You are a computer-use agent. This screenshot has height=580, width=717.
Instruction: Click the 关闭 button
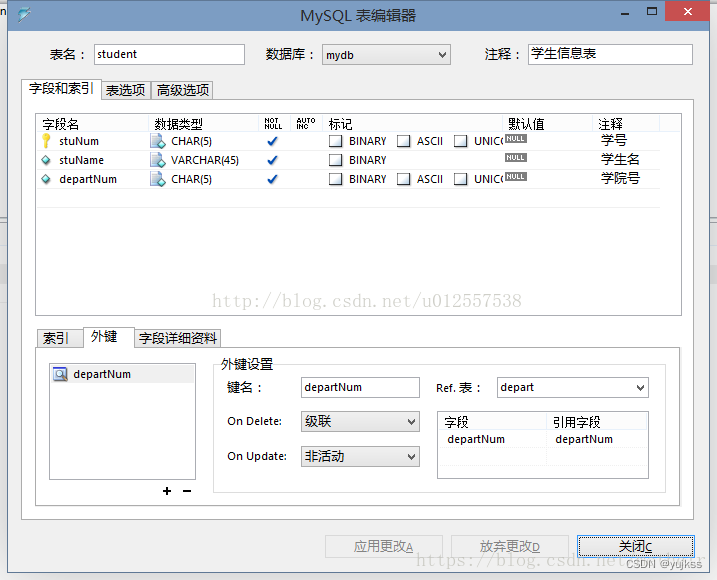[x=636, y=546]
